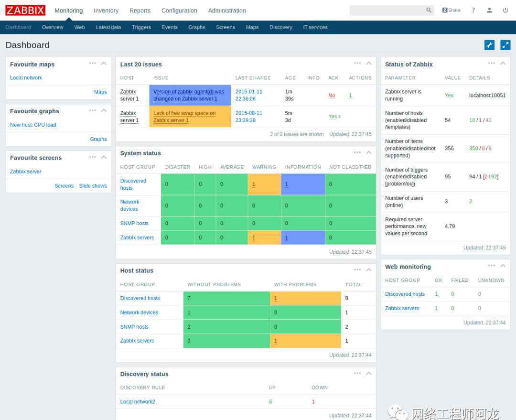Screen dimensions: 516x420
Task: Click Network devices in System status
Action: [129, 205]
